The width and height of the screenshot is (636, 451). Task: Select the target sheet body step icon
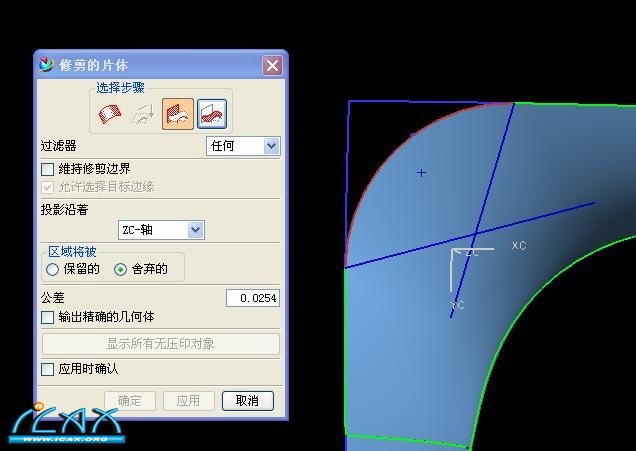point(110,114)
